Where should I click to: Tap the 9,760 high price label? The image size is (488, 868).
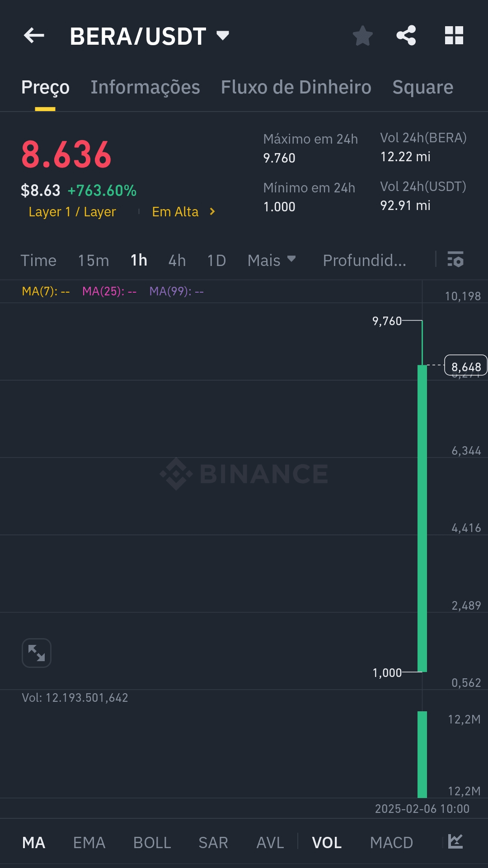387,321
